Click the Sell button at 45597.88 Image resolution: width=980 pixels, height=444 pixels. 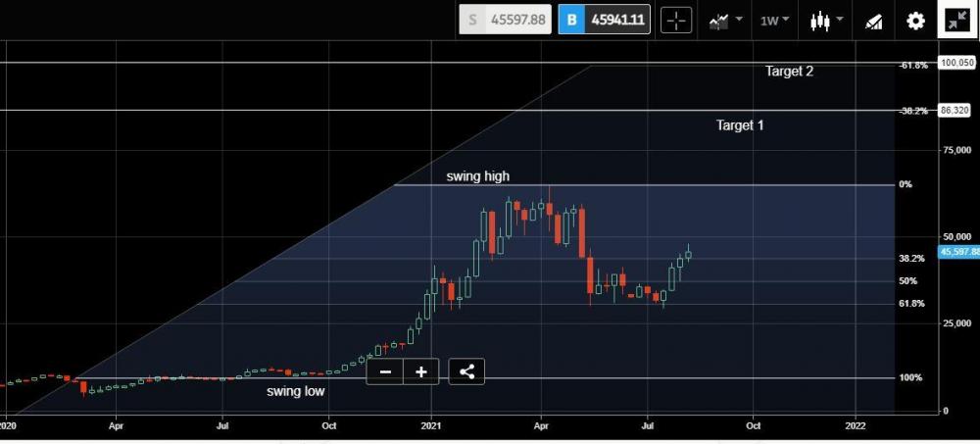point(505,20)
